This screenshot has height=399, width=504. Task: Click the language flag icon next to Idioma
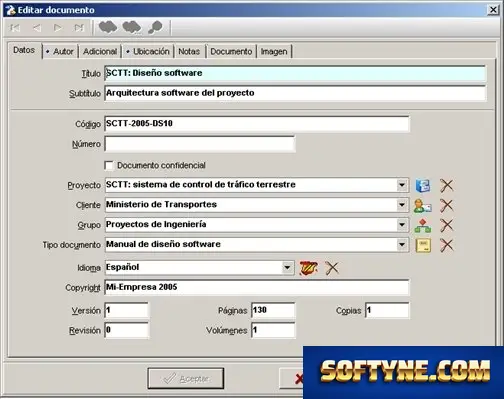pos(308,268)
